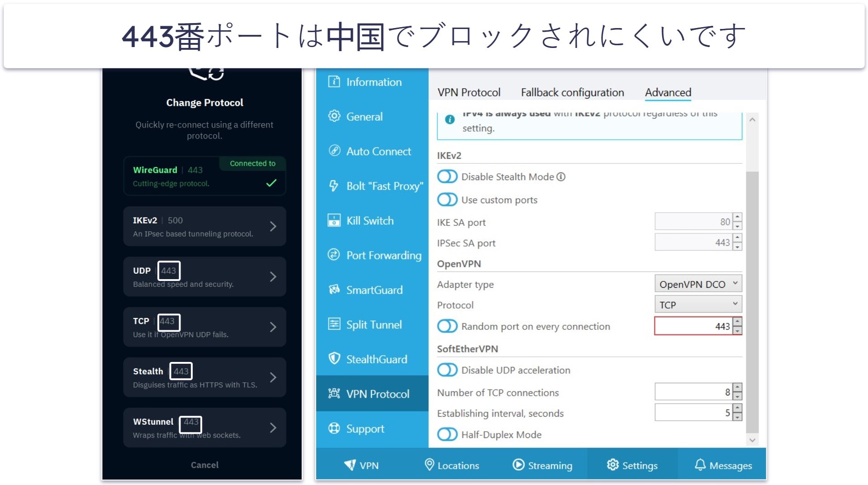Open Locations in the bottom bar

pos(451,465)
